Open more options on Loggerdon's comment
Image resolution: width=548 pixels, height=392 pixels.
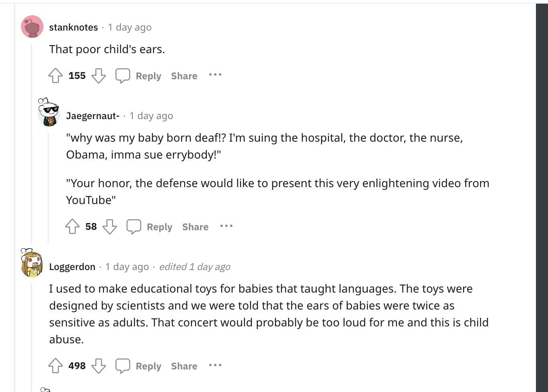(215, 365)
